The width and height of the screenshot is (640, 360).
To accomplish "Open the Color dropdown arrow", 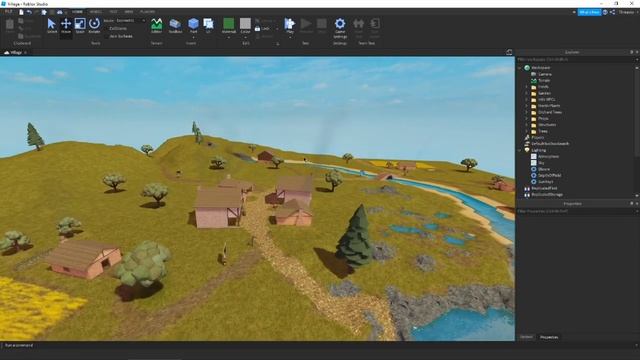I will pos(245,37).
